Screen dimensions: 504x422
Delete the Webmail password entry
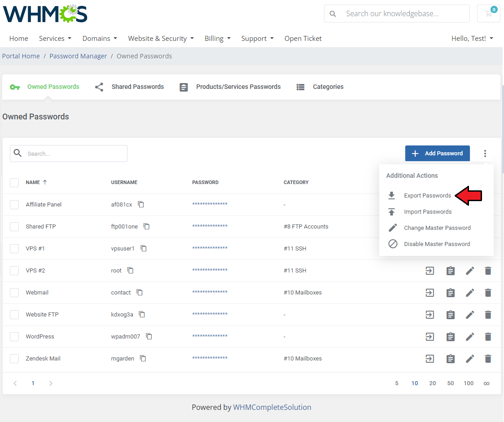click(488, 293)
